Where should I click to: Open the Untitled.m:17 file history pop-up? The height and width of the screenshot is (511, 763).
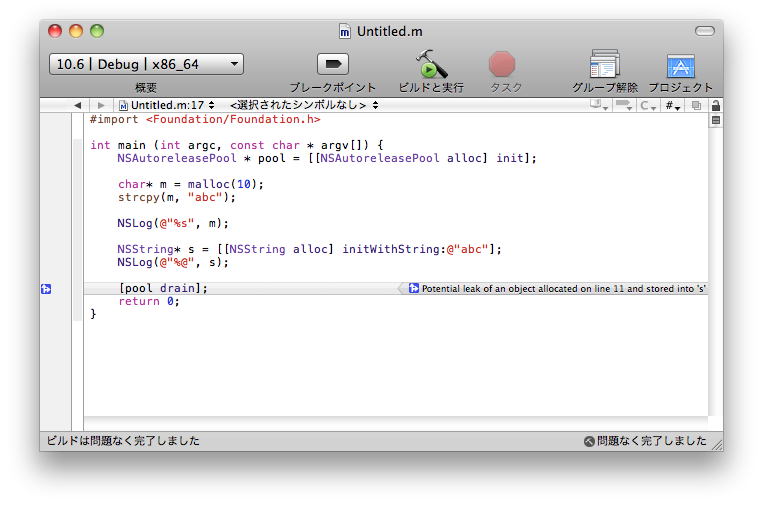(x=167, y=105)
